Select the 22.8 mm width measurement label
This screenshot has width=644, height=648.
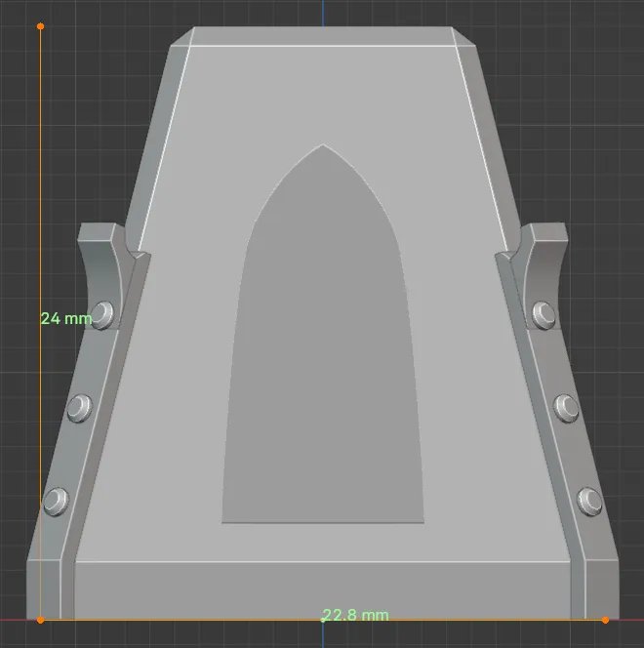tap(356, 615)
